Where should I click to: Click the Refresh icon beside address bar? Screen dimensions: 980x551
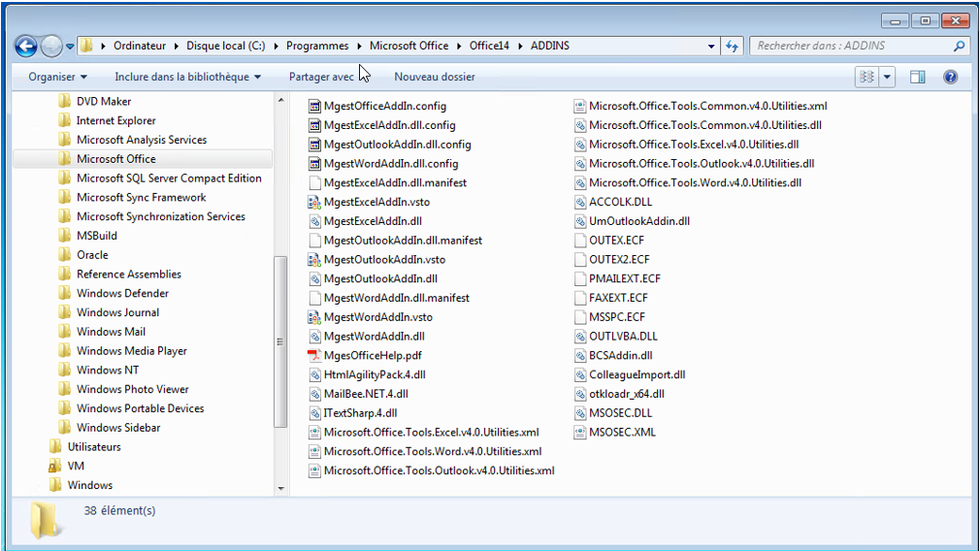[x=733, y=46]
